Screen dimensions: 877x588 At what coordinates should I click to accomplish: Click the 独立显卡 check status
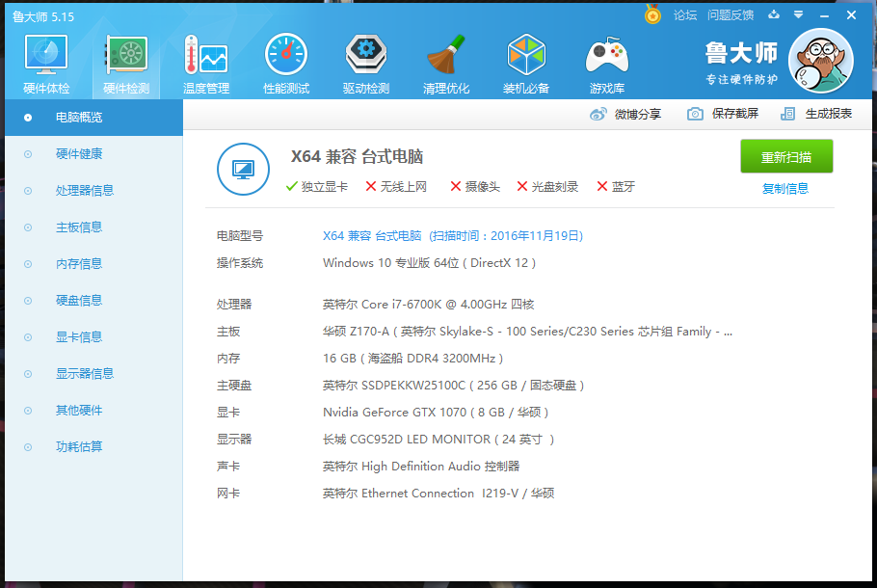pos(316,187)
